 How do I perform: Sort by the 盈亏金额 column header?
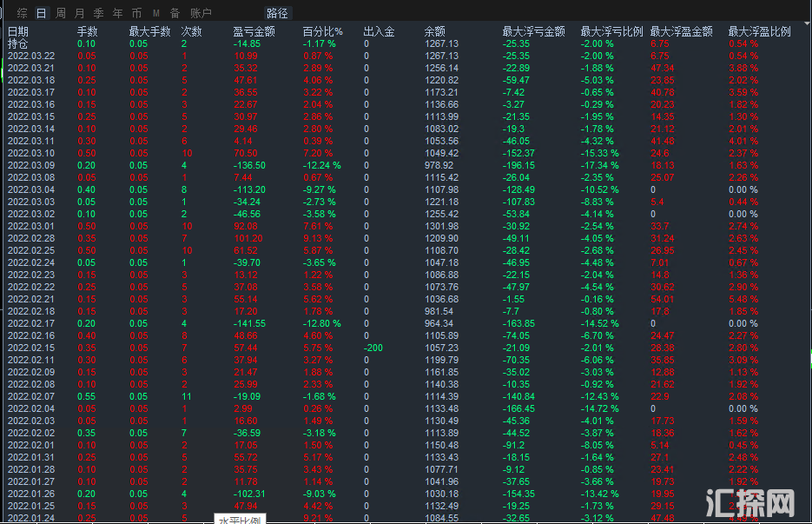tap(254, 31)
